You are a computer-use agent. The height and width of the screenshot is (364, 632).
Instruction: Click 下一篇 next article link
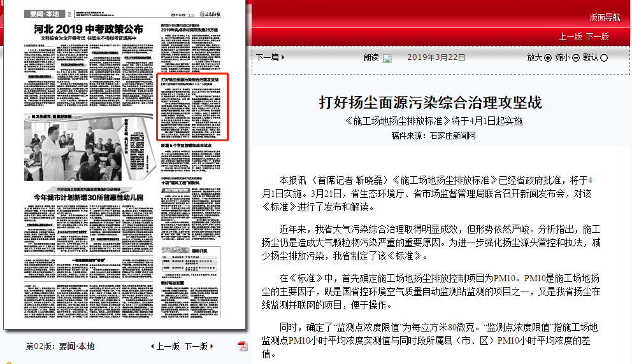click(x=268, y=57)
